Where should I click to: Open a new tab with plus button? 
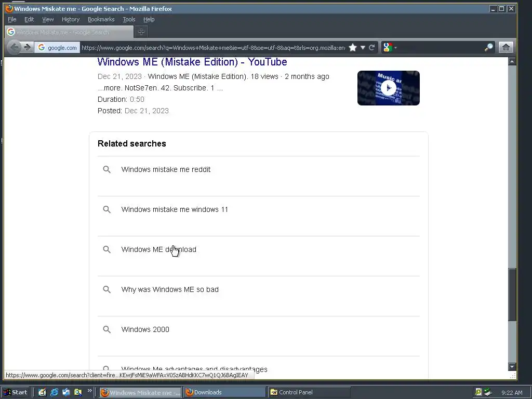(x=141, y=32)
